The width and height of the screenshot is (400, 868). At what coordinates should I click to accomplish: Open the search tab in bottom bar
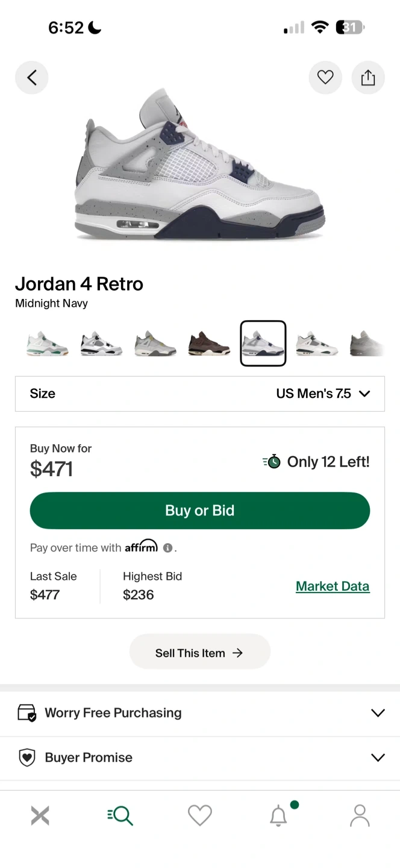[120, 816]
